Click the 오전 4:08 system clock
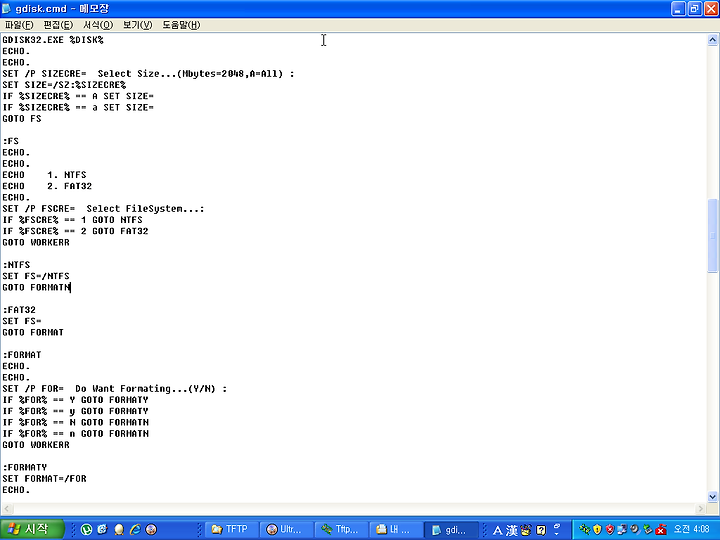The width and height of the screenshot is (720, 540). 691,529
